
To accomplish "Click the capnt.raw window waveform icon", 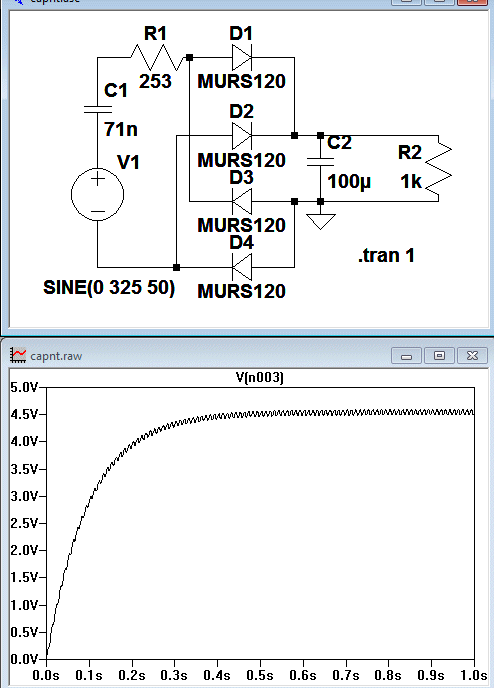I will pyautogui.click(x=18, y=355).
